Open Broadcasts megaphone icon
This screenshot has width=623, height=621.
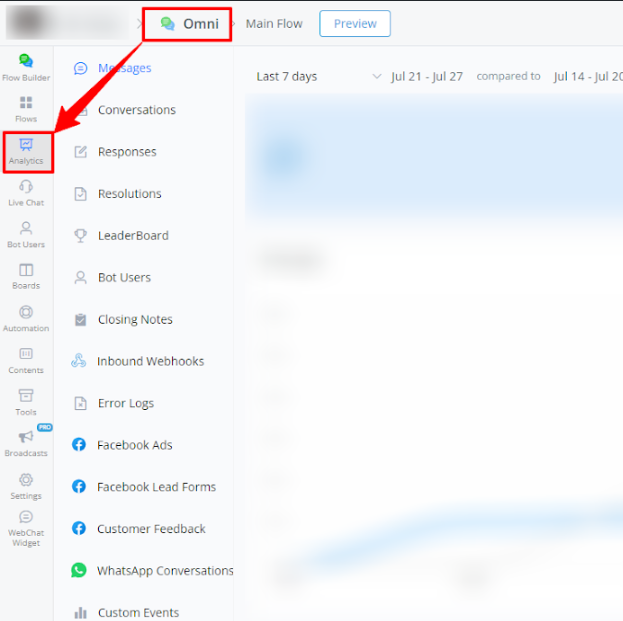26,443
